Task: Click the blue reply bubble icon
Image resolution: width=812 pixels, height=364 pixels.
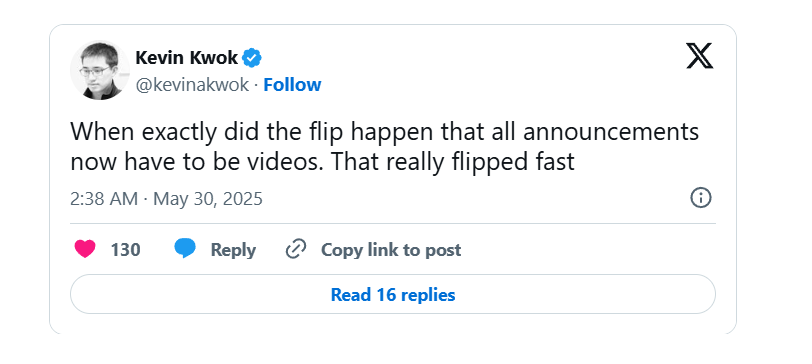Action: point(185,249)
